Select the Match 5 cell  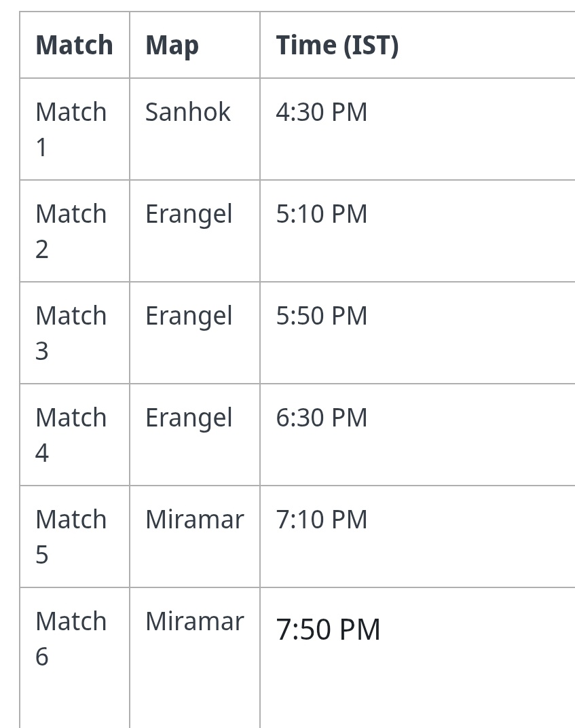pyautogui.click(x=71, y=536)
